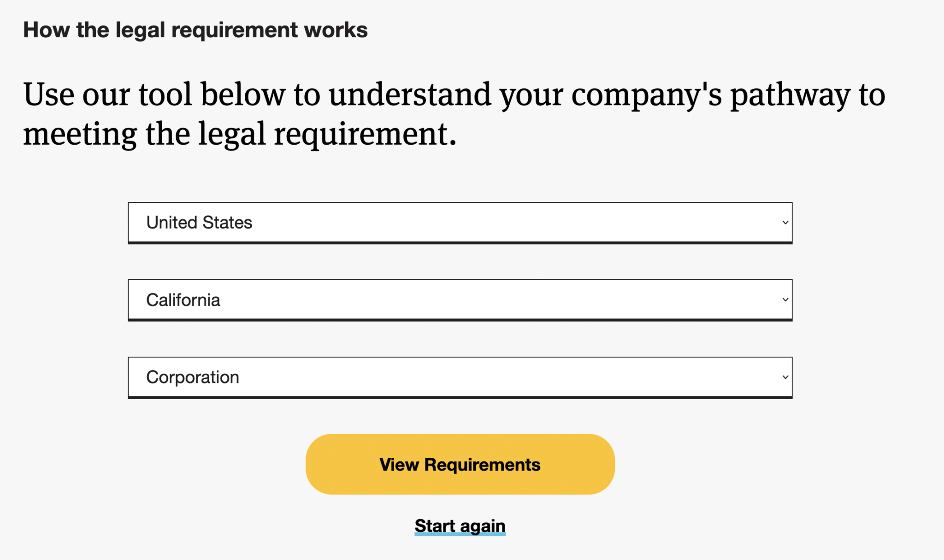Change the selected country from United States
Viewport: 944px width, 560px height.
pos(460,223)
